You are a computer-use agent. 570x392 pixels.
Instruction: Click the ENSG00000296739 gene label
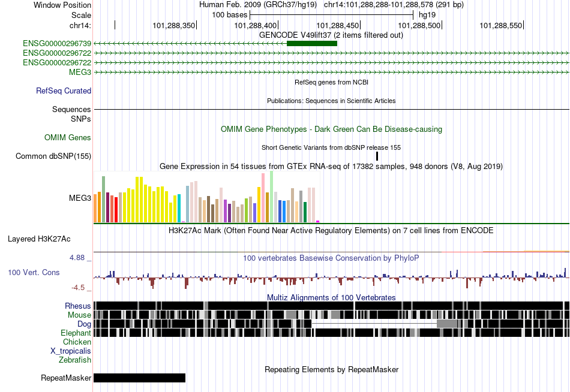[x=57, y=44]
